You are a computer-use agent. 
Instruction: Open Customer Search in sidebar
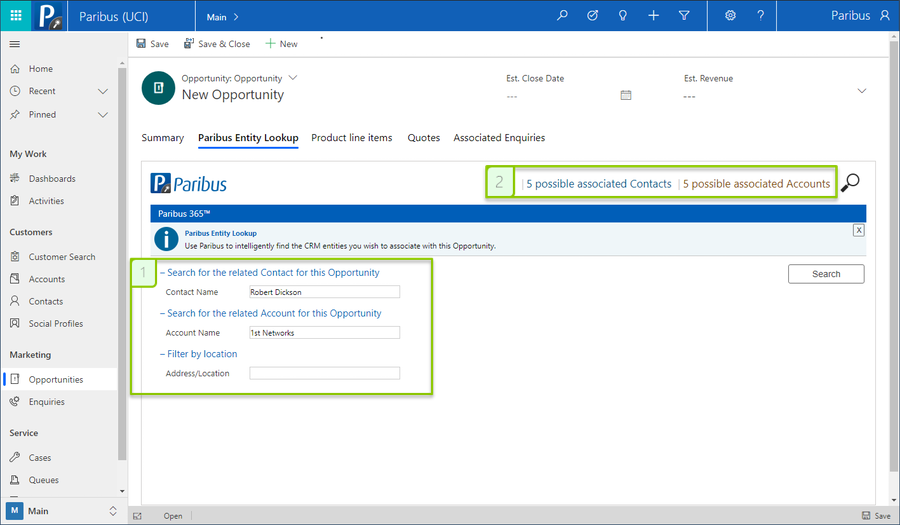pos(60,256)
